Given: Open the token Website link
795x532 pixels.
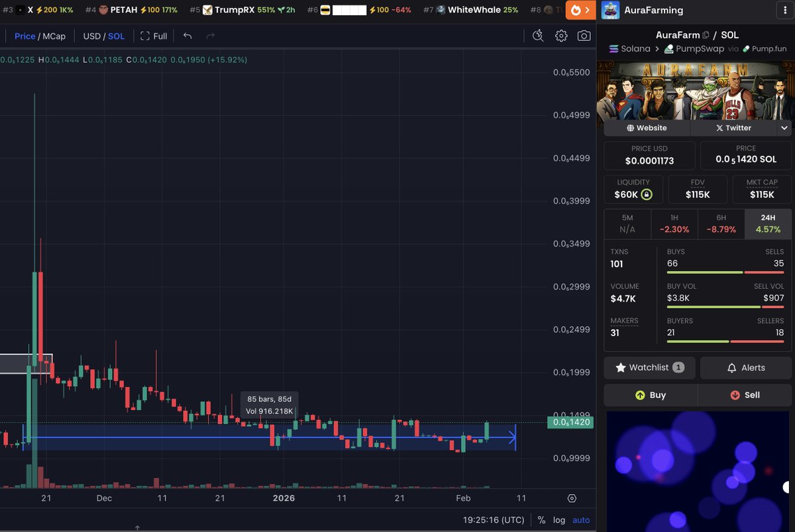Looking at the screenshot, I should 645,128.
